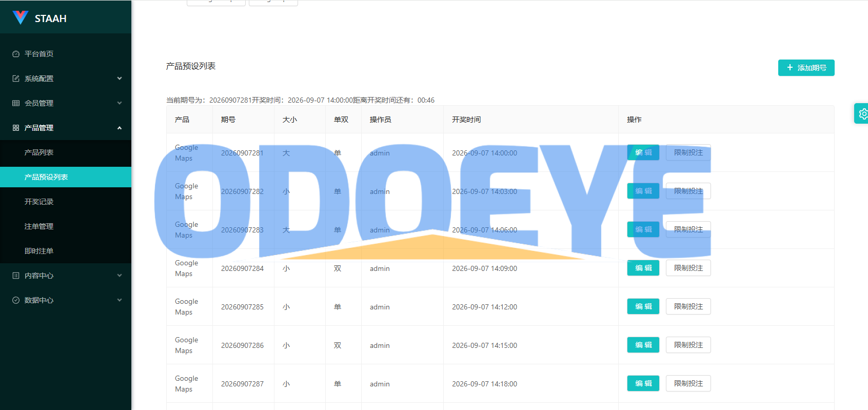This screenshot has height=410, width=868.
Task: Click the 系统配置 edit icon
Action: pyautogui.click(x=16, y=79)
